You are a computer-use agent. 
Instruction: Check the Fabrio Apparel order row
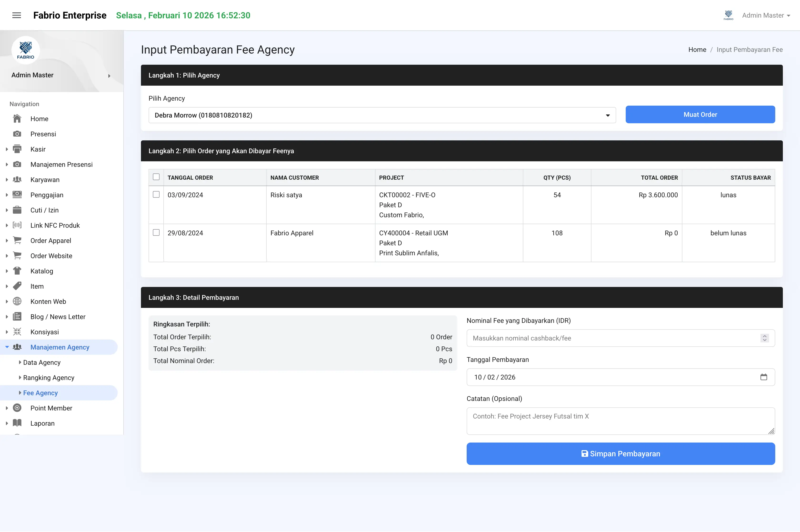pyautogui.click(x=156, y=232)
